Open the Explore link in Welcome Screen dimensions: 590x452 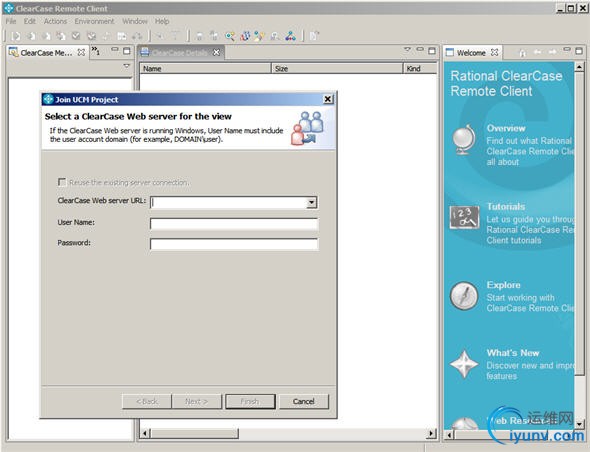503,285
